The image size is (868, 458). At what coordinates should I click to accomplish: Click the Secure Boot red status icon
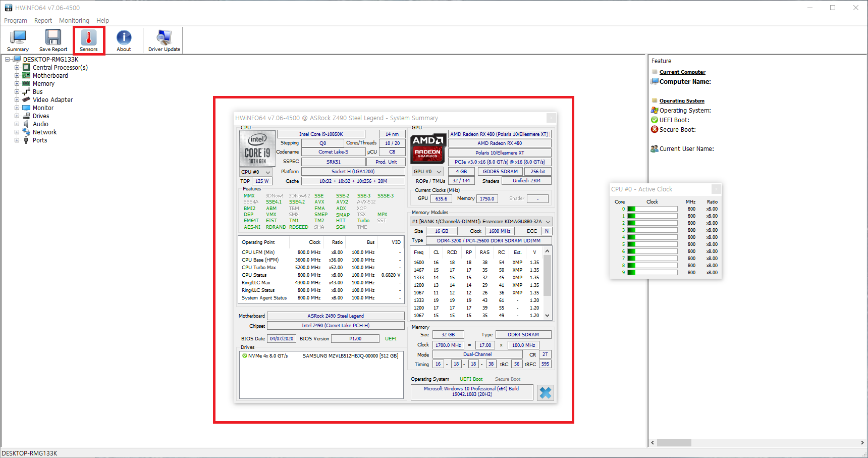pyautogui.click(x=655, y=129)
